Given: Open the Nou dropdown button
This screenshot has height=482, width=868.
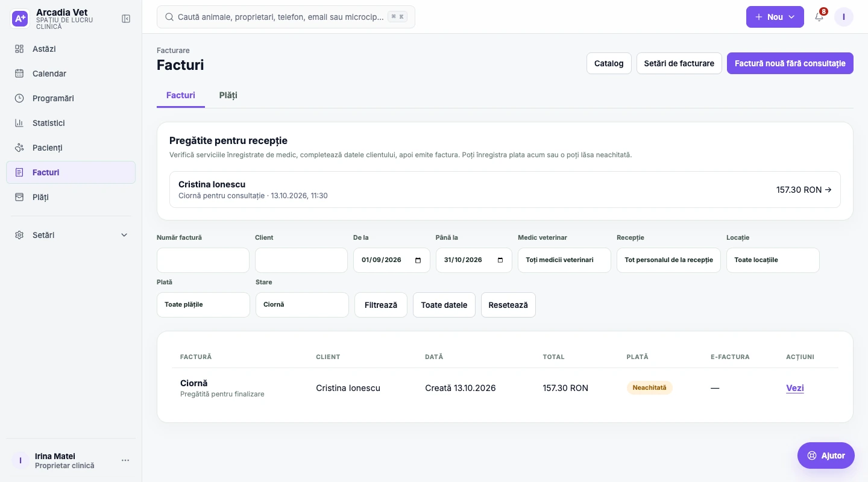Looking at the screenshot, I should [775, 17].
